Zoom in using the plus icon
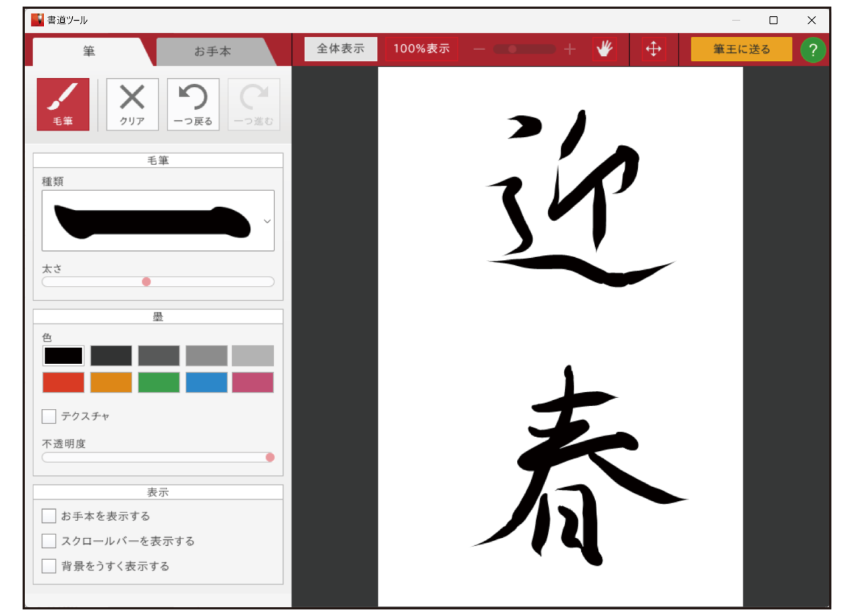The image size is (855, 616). (569, 49)
